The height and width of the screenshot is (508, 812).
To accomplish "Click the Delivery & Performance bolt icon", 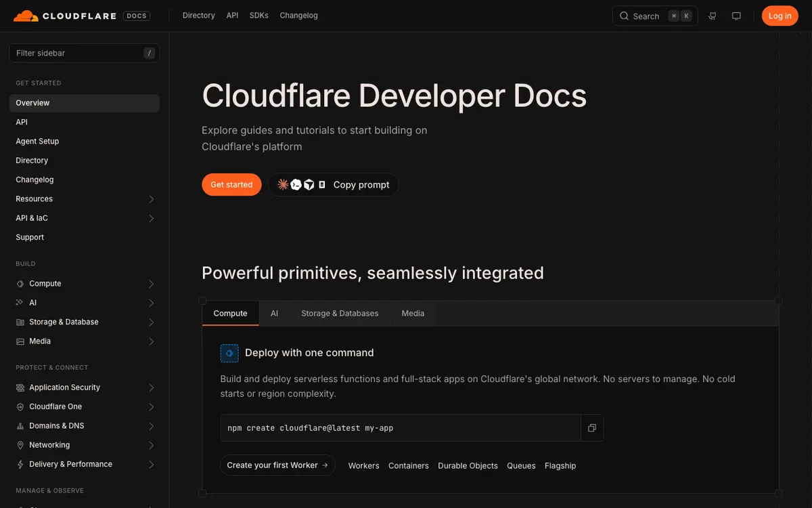I will click(20, 465).
